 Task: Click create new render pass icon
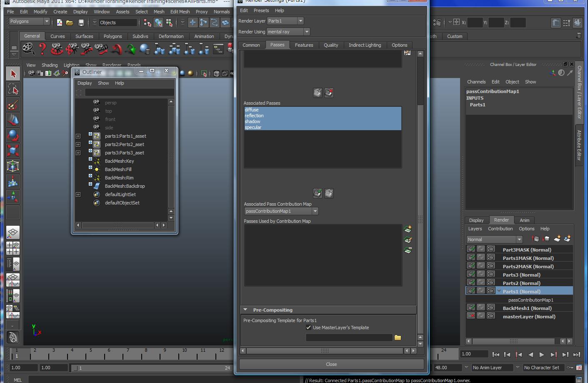click(408, 229)
